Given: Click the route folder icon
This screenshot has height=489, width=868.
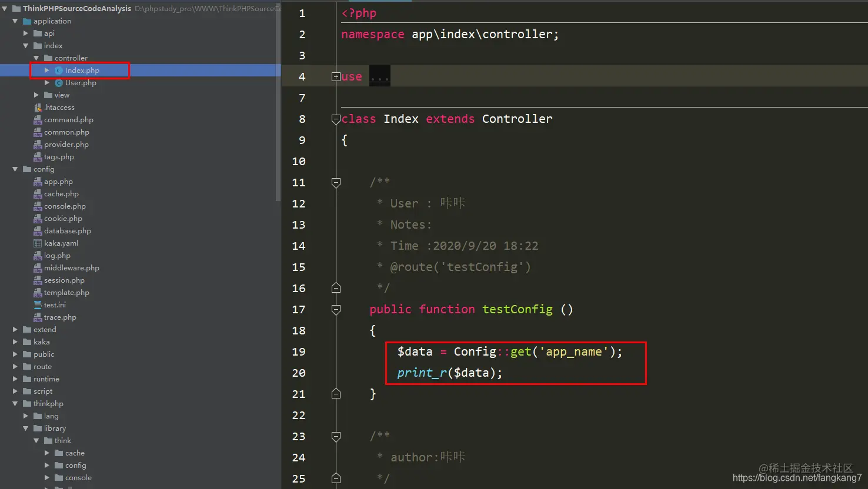Looking at the screenshot, I should [27, 366].
